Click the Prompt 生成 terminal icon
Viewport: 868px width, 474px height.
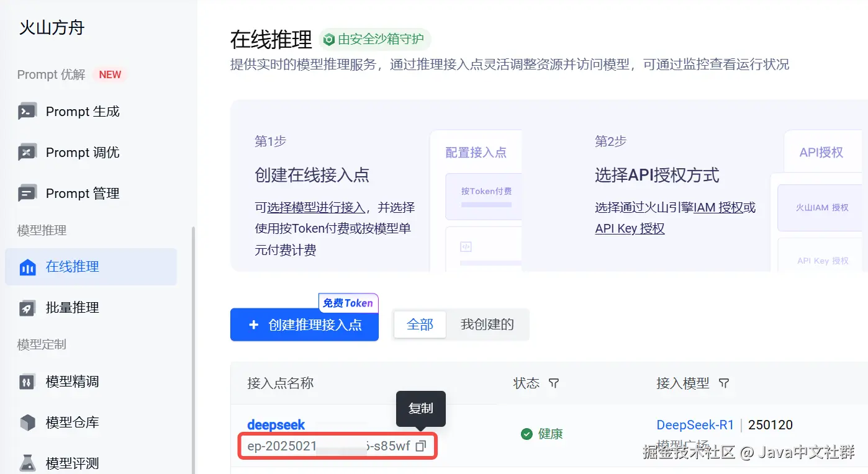(x=27, y=112)
